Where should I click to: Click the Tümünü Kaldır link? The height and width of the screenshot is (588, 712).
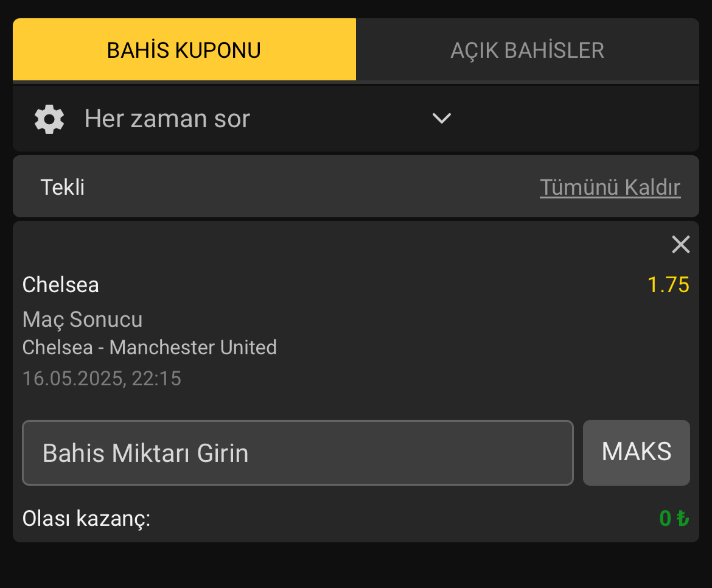[610, 187]
